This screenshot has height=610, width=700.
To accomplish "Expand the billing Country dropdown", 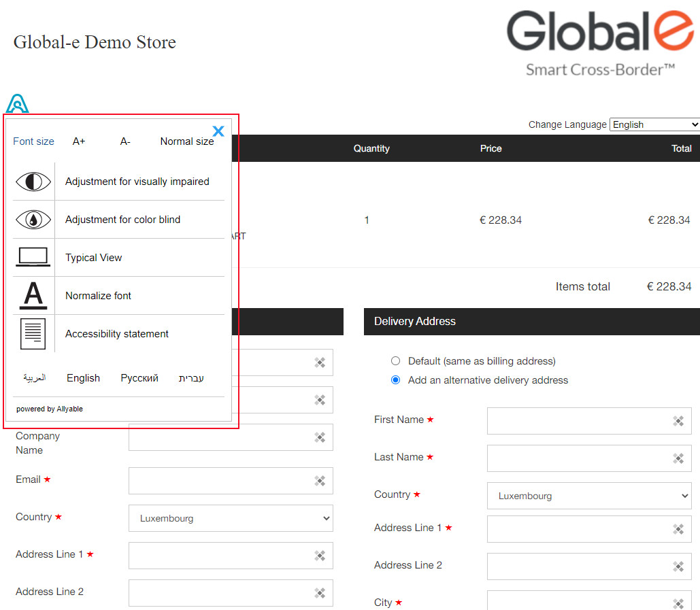I will [x=231, y=518].
